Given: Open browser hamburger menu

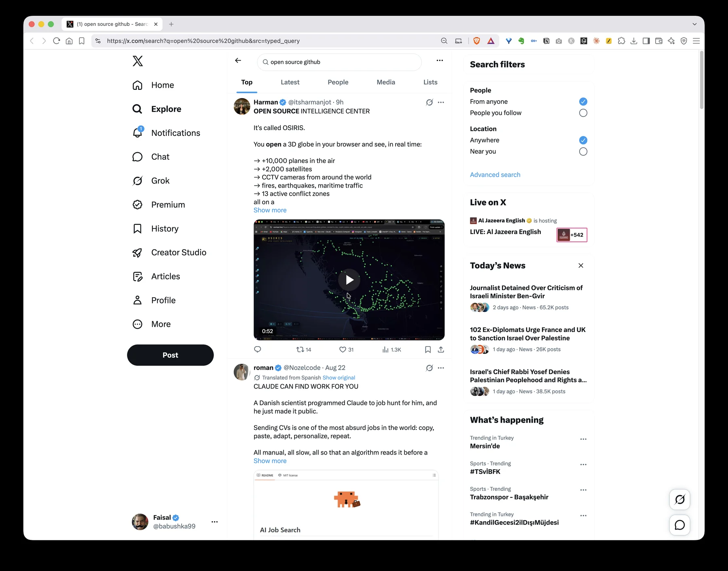Looking at the screenshot, I should 696,41.
